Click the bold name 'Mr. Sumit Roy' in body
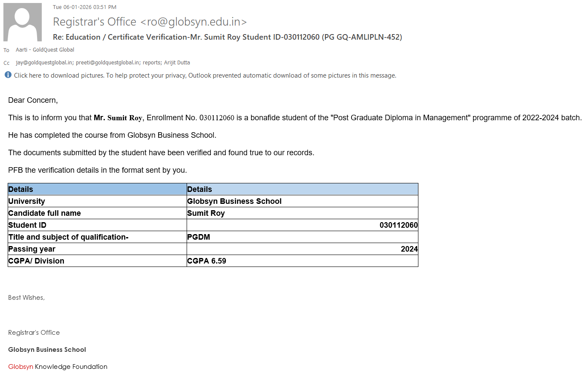 pos(118,118)
